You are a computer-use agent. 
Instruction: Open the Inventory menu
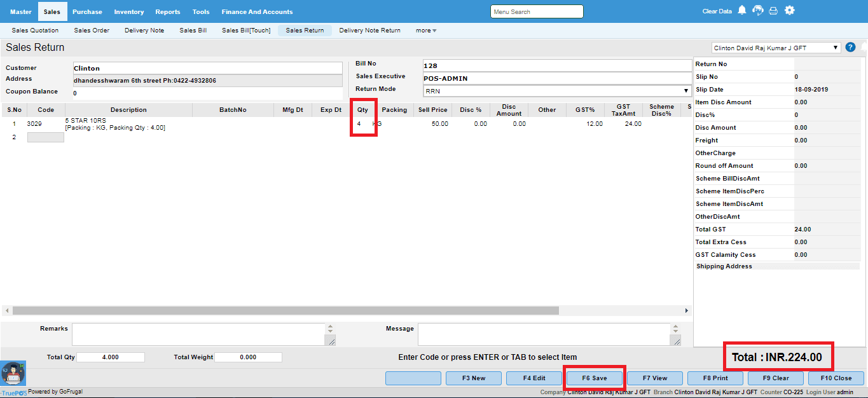[x=129, y=11]
